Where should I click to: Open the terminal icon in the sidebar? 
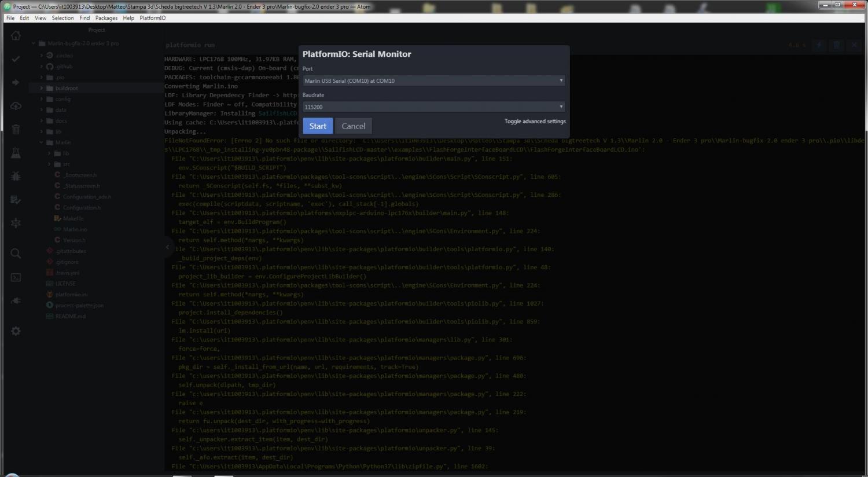coord(16,277)
